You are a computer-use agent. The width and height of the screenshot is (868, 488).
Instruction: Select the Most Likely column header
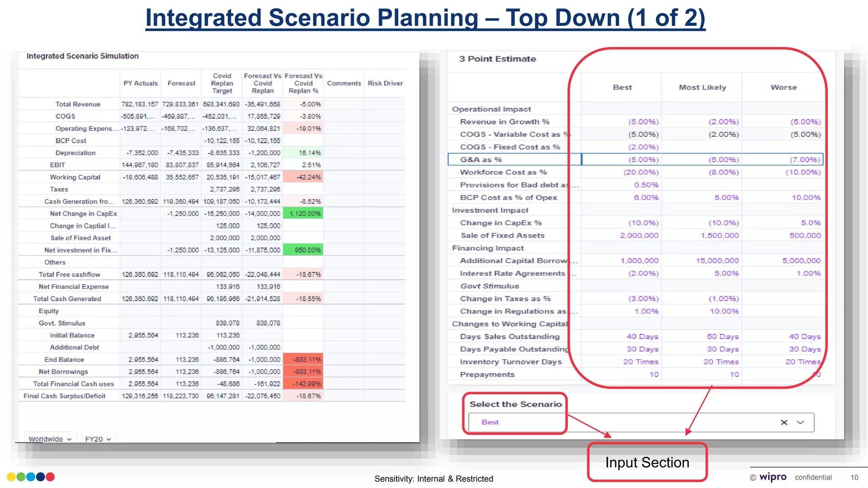[702, 87]
